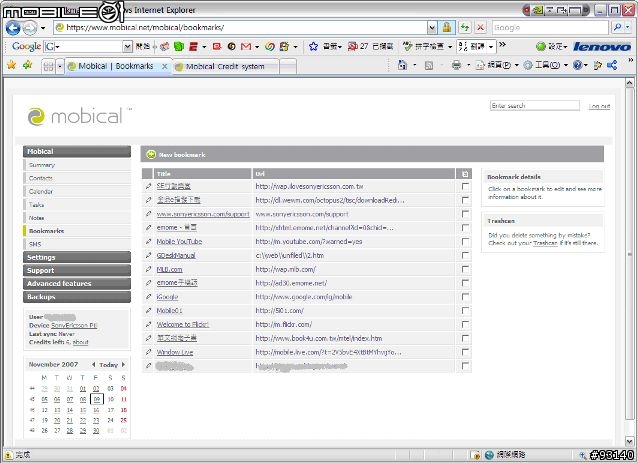Click the Add to Favorites icon
Screen dimensions: 638x463
[x=28, y=65]
